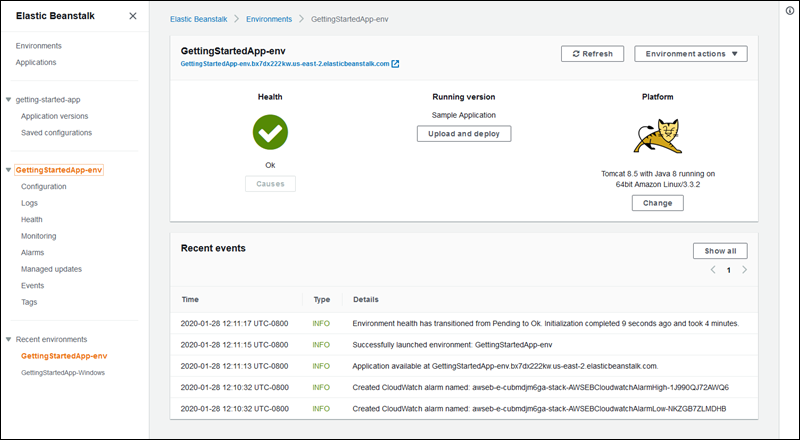The image size is (800, 440).
Task: Go to next events page arrow
Action: (x=745, y=270)
